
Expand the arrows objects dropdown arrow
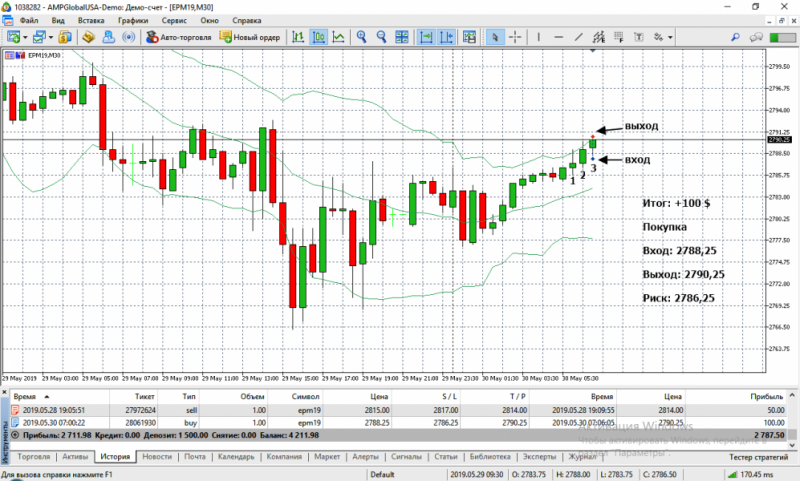[x=670, y=37]
